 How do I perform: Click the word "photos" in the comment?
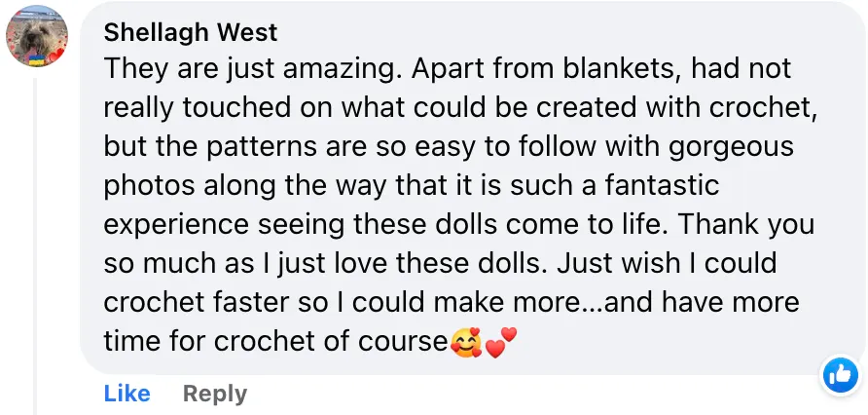[145, 186]
